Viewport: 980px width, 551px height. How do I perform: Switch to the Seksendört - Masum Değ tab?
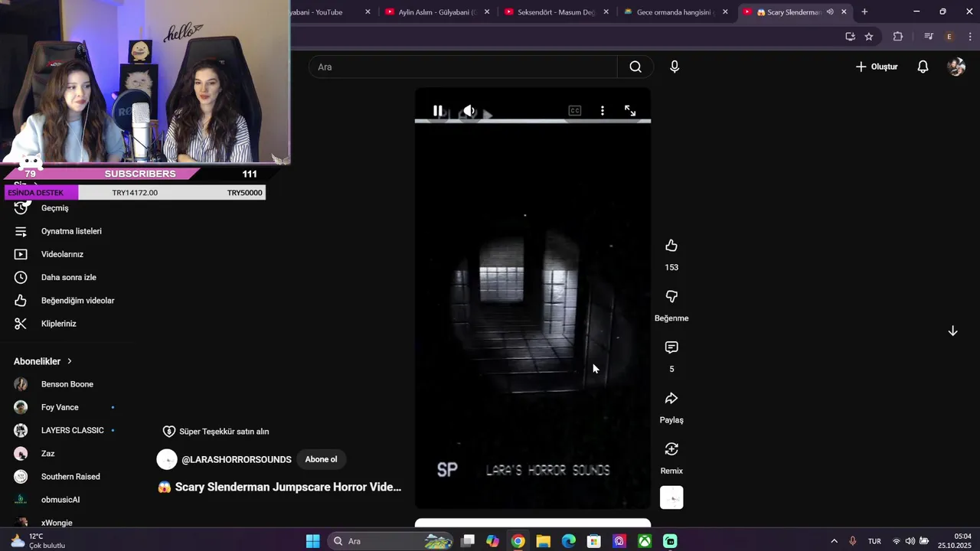[x=557, y=12]
